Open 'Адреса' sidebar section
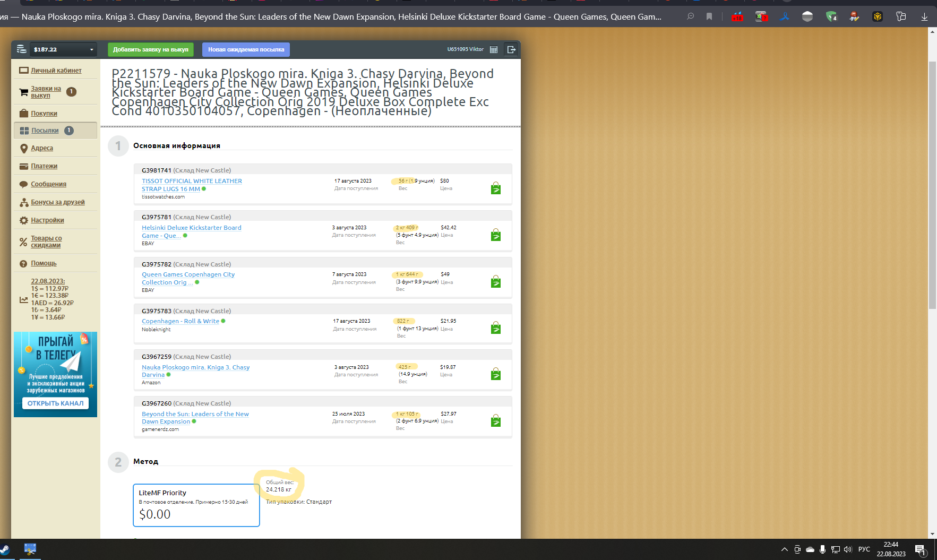The height and width of the screenshot is (560, 937). 42,148
